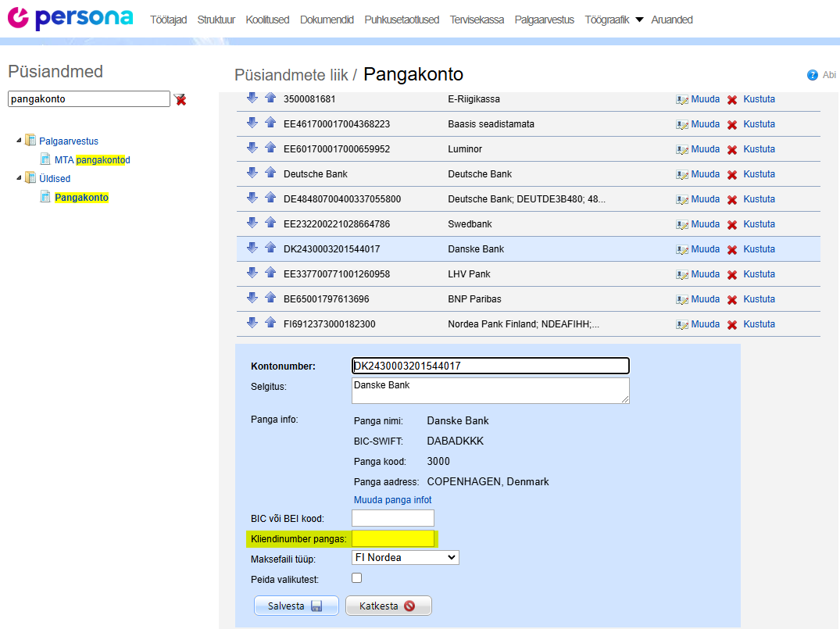Click Kustuta link for Nordea Pank Finland
This screenshot has width=840, height=629.
click(759, 324)
